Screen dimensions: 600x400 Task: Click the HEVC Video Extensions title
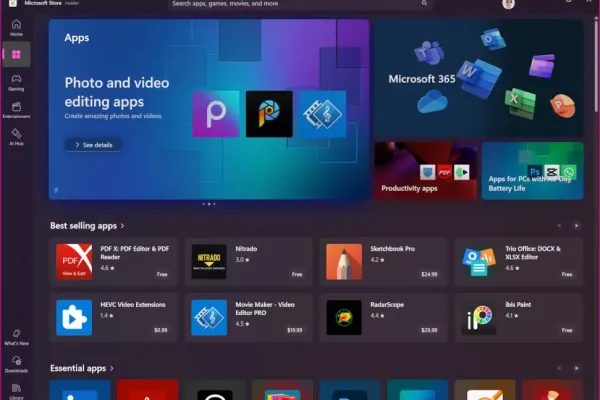pyautogui.click(x=133, y=305)
